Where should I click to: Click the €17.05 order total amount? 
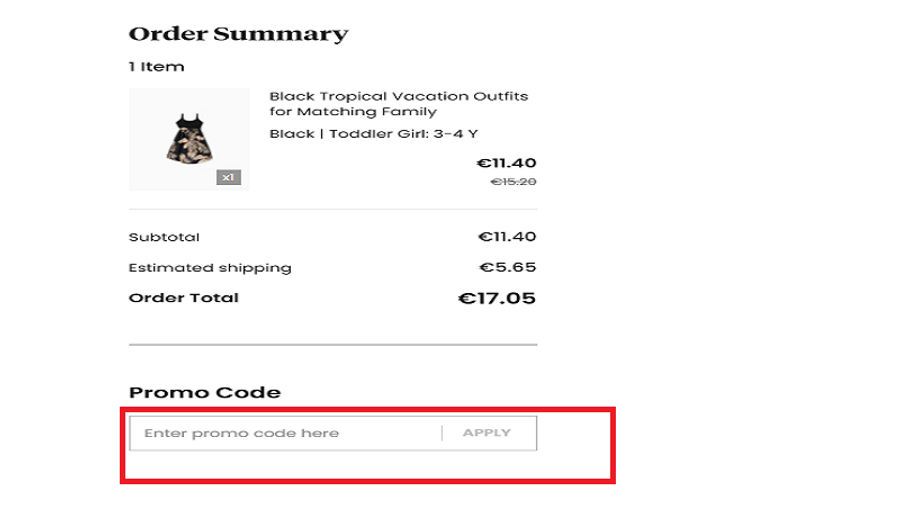(496, 298)
